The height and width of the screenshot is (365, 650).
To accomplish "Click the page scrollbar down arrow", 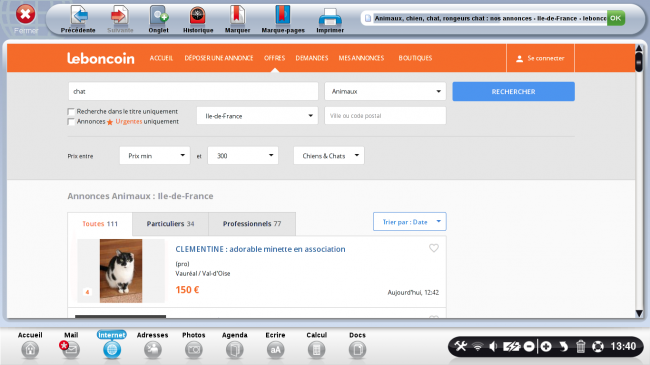I will point(639,313).
